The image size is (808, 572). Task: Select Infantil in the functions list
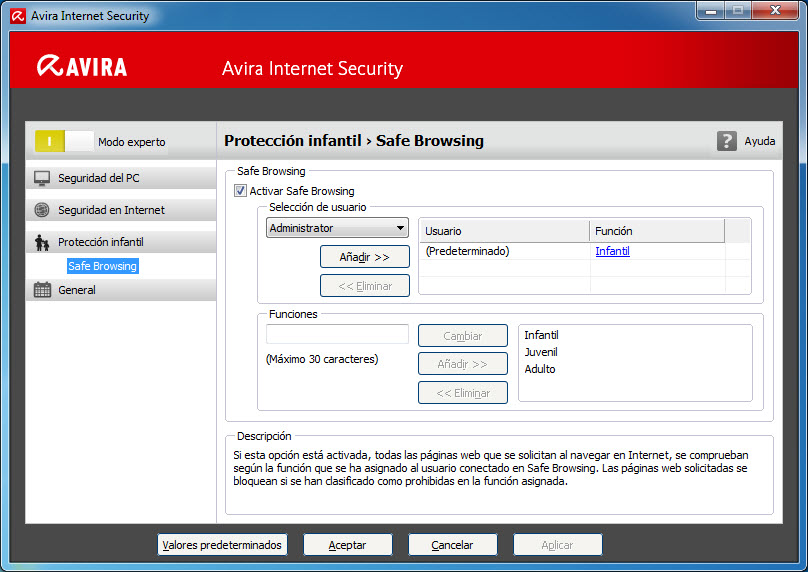point(541,335)
